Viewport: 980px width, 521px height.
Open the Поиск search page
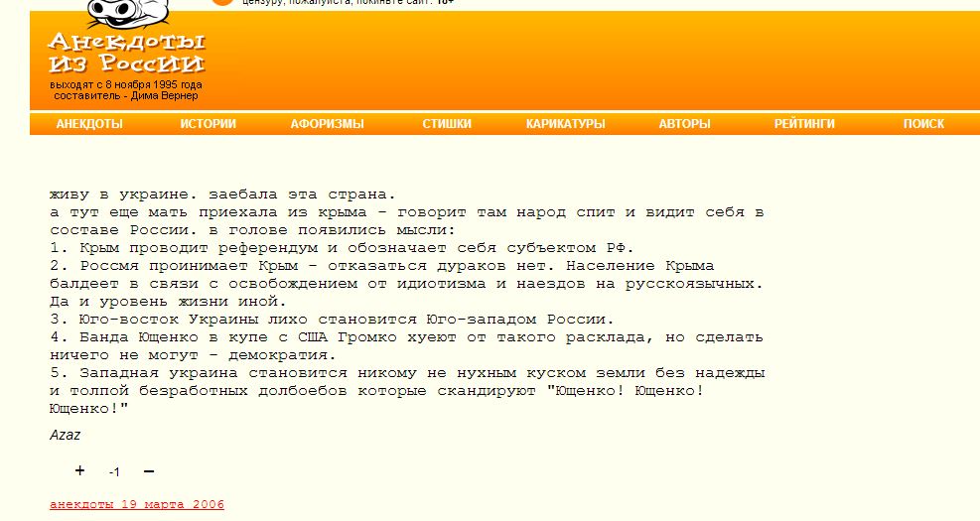pos(923,124)
